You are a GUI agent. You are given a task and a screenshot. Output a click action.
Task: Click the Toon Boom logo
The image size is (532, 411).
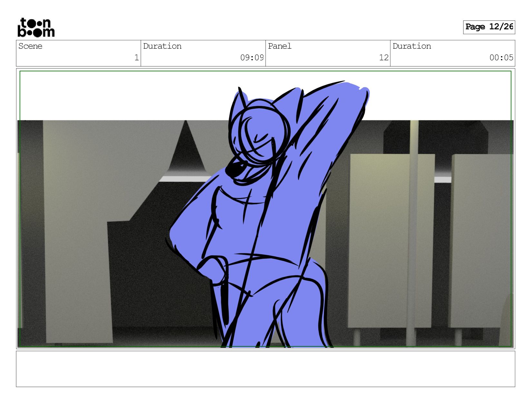coord(36,27)
